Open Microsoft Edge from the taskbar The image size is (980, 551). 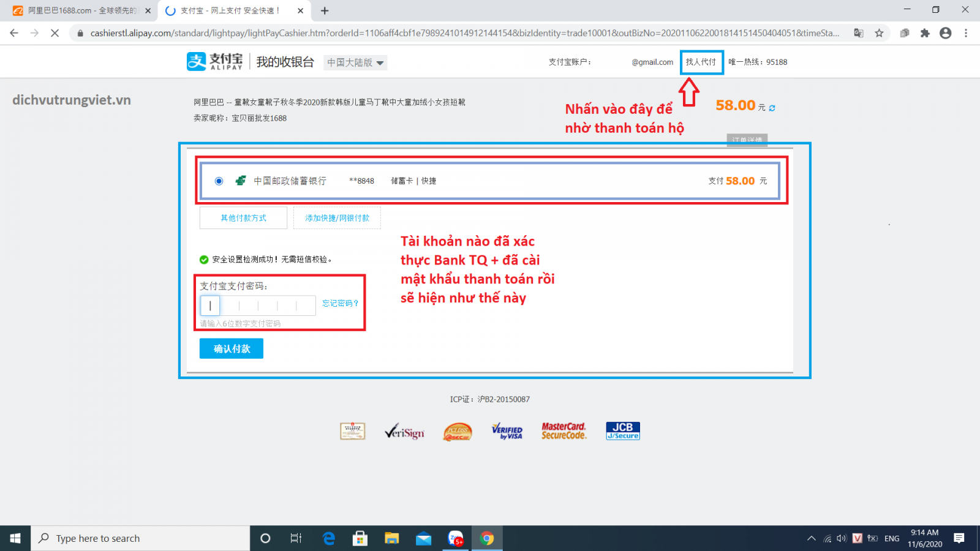click(x=329, y=538)
